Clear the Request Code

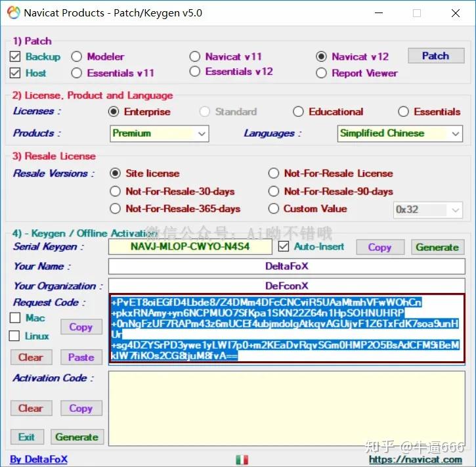[31, 357]
